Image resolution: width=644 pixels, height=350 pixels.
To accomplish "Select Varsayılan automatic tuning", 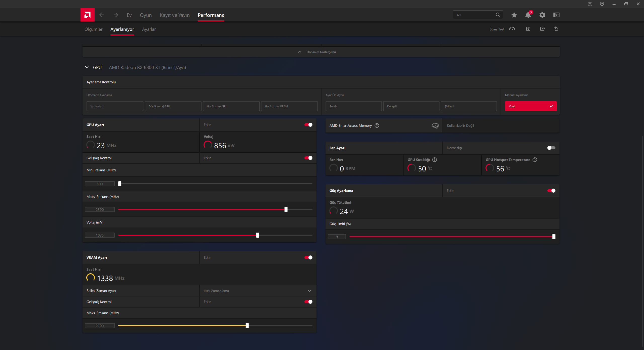I will (x=115, y=106).
